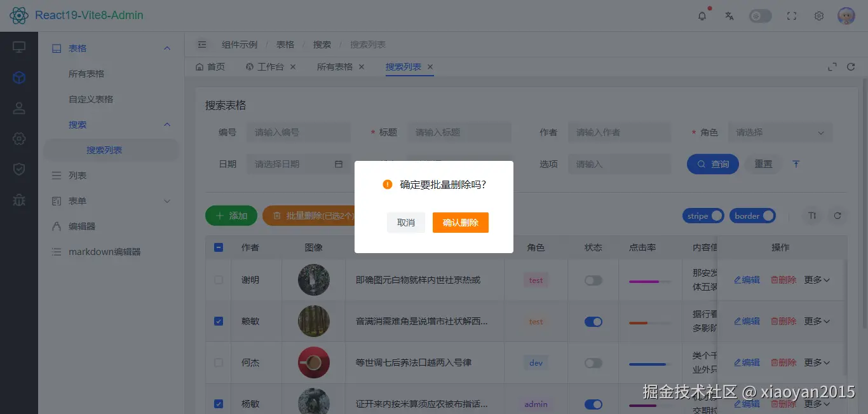Click the 批量删除 button

click(308, 216)
